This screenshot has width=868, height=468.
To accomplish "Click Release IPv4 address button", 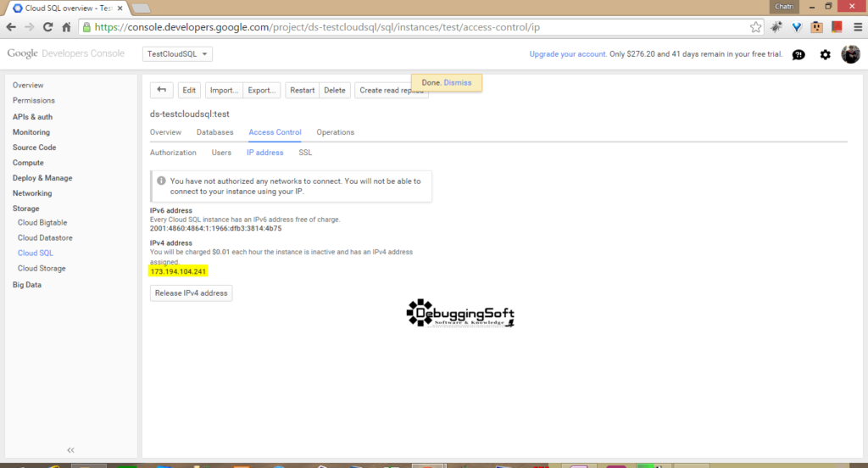I will (x=191, y=293).
